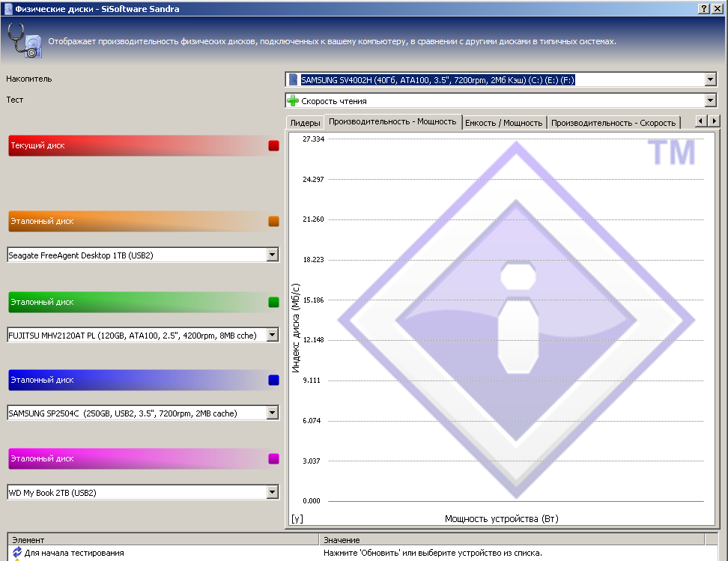Image resolution: width=728 pixels, height=561 pixels.
Task: Click the Для начала тестирования list row
Action: pyautogui.click(x=363, y=553)
